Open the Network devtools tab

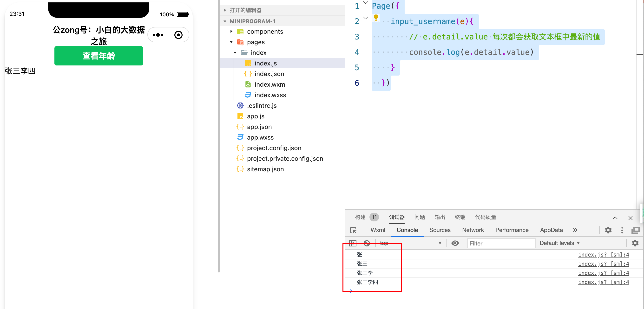(x=473, y=230)
